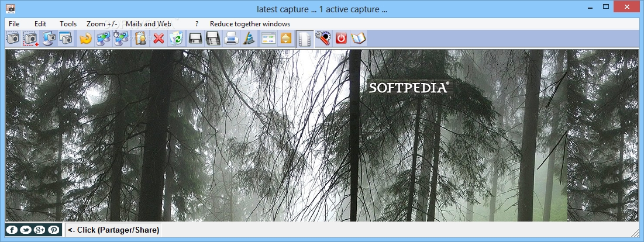Click the orange undo arrow icon
Image resolution: width=644 pixels, height=242 pixels.
point(86,39)
